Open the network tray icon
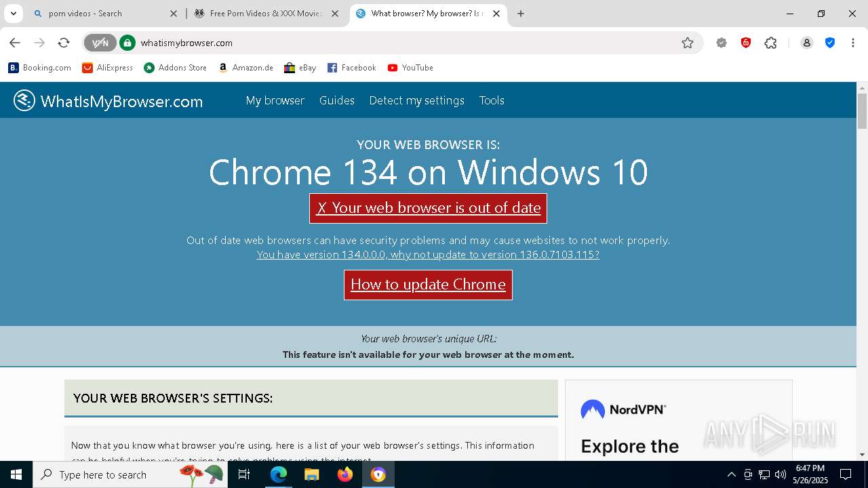868x488 pixels. click(x=764, y=474)
